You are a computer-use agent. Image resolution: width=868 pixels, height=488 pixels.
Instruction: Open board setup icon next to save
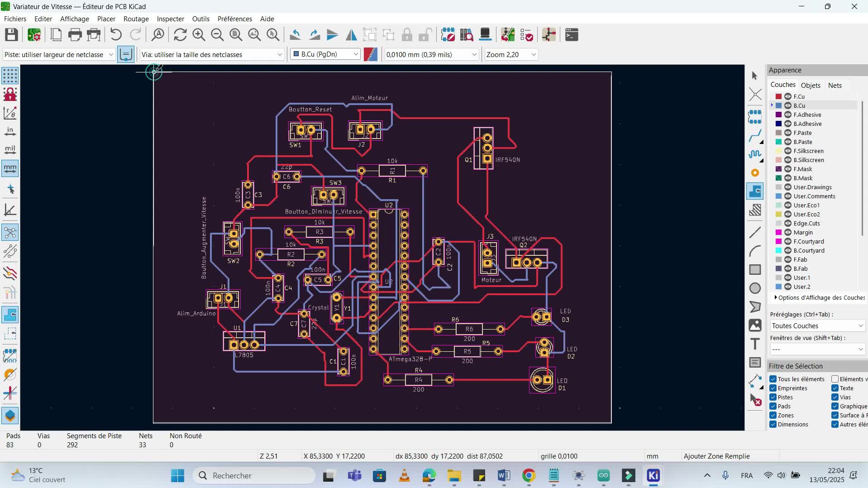point(34,35)
